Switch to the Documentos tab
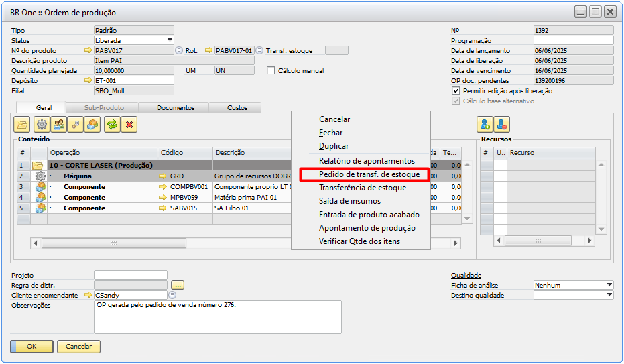Image resolution: width=624 pixels, height=364 pixels. click(175, 107)
